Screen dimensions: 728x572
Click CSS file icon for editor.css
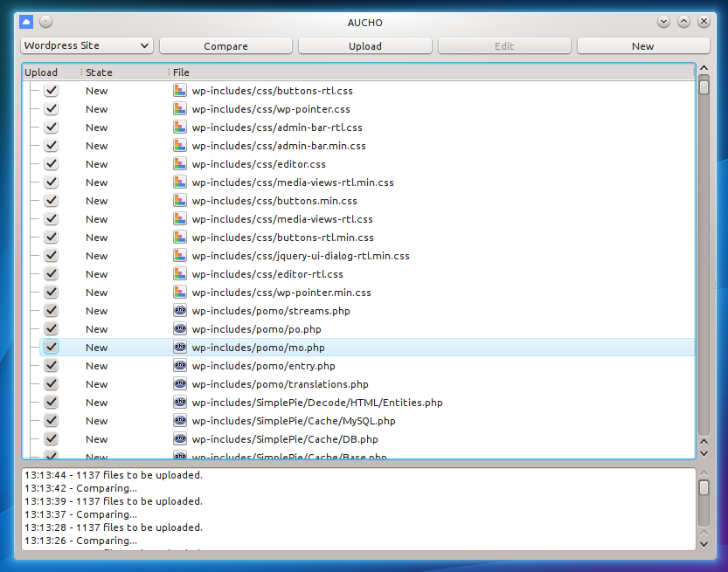click(x=180, y=163)
